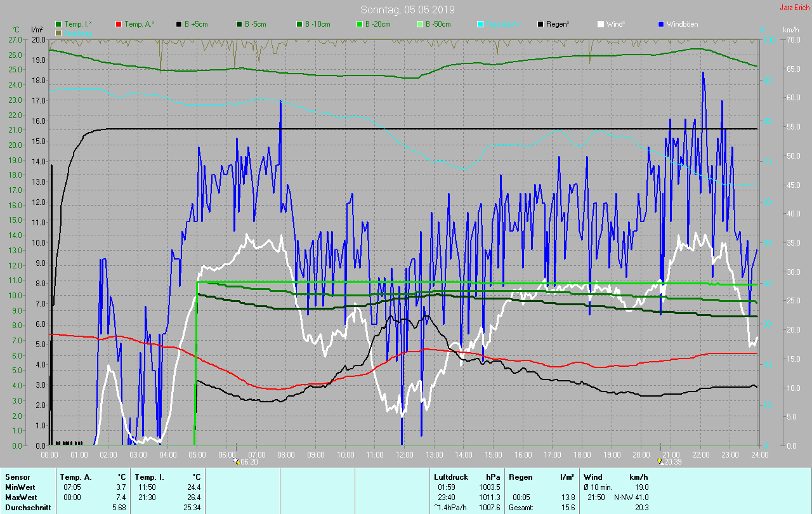Click the white Wind* legend square
The image size is (812, 514).
601,24
